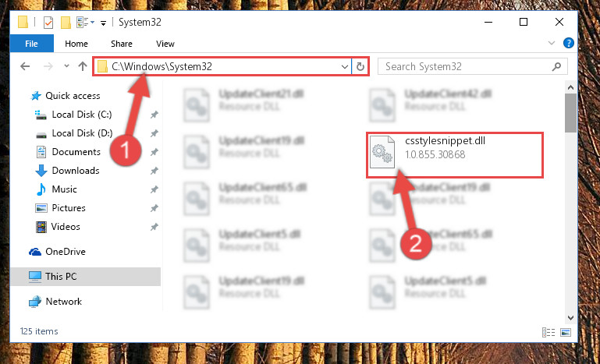
Task: Toggle the pin beside Local Disk (C:)
Action: (x=154, y=115)
